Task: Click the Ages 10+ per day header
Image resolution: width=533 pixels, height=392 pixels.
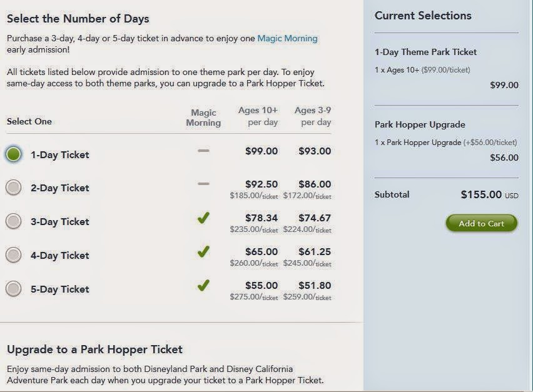Action: (258, 116)
